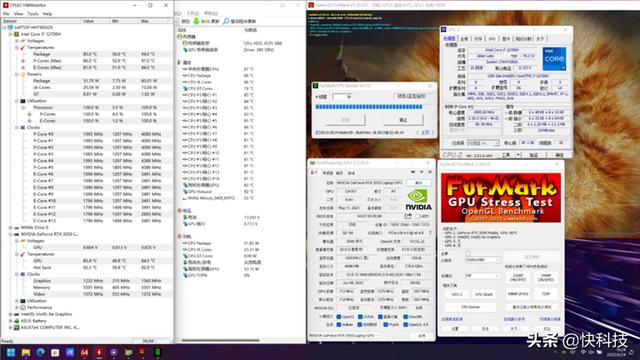Open File Explorer from the taskbar
The image size is (640, 360).
[26, 352]
